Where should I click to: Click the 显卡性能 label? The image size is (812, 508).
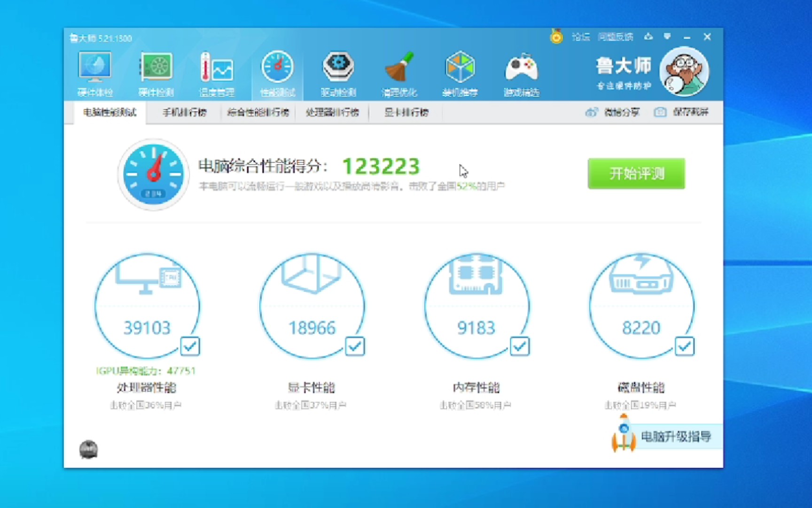tap(312, 388)
